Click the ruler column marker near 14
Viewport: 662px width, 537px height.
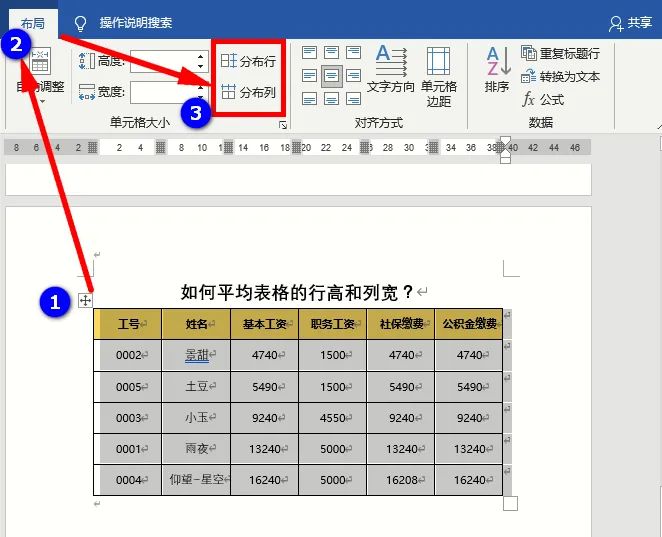click(228, 147)
